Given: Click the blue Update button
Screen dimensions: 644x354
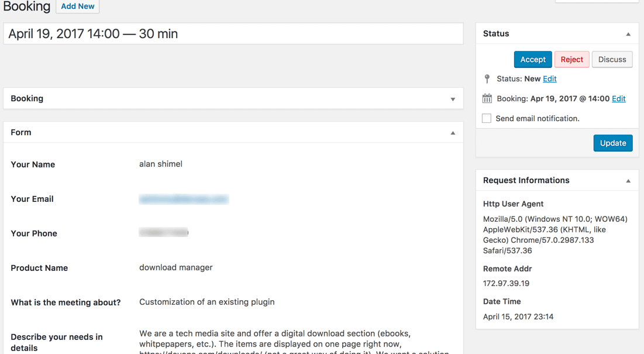Looking at the screenshot, I should 612,143.
